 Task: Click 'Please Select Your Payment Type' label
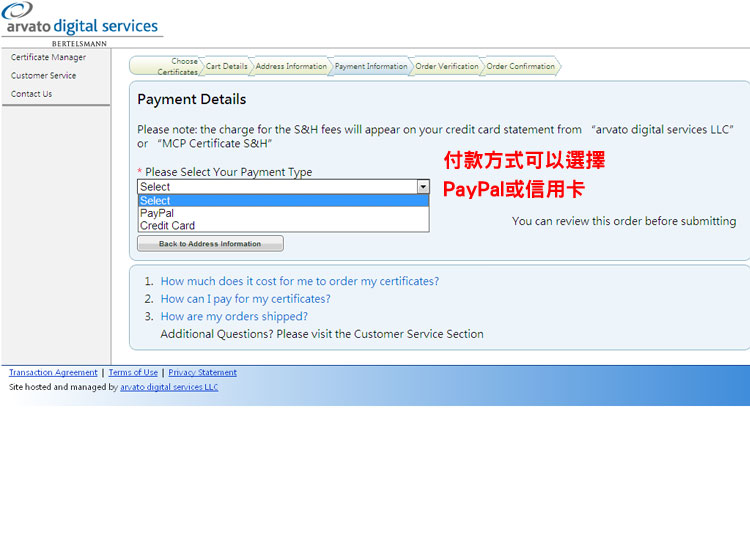tap(228, 172)
